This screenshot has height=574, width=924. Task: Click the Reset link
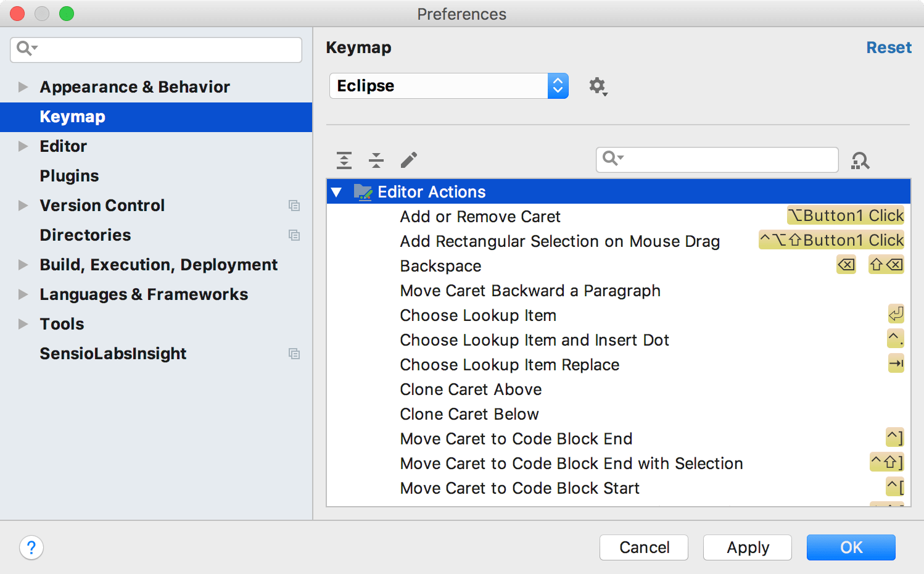point(889,48)
